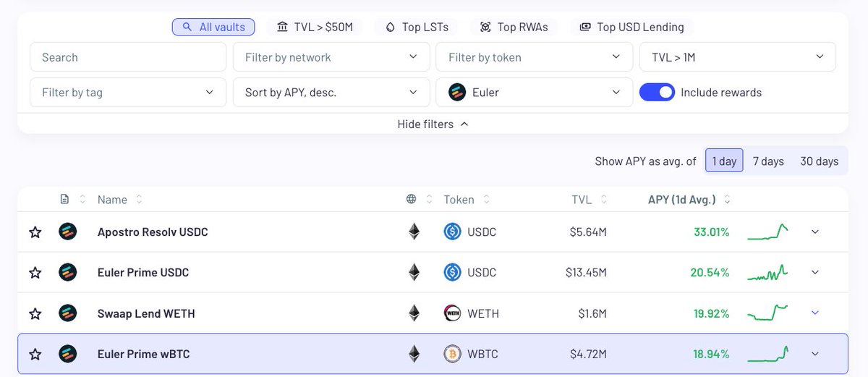Screen dimensions: 868x377
Task: Select the Top USD Lending preset
Action: 632,27
